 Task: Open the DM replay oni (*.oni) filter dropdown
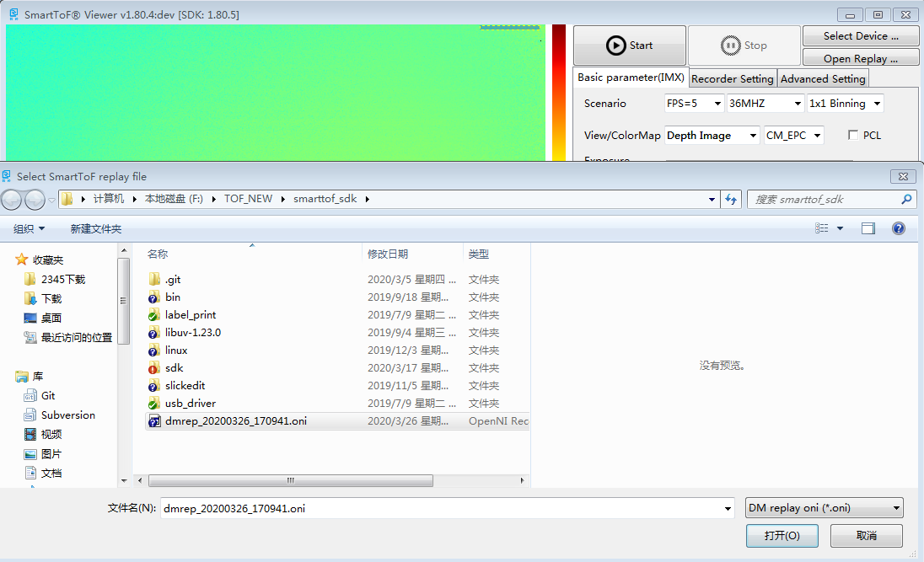[824, 508]
